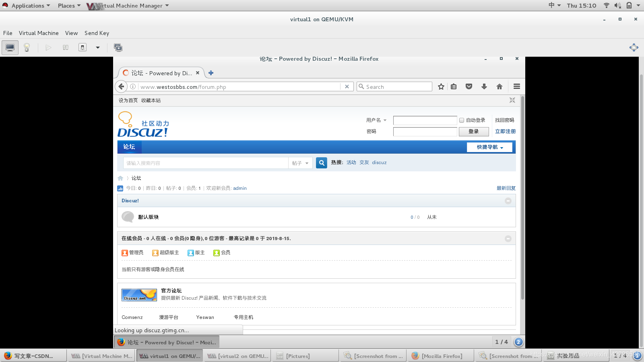
Task: Click 收藏本站 link
Action: [x=151, y=101]
